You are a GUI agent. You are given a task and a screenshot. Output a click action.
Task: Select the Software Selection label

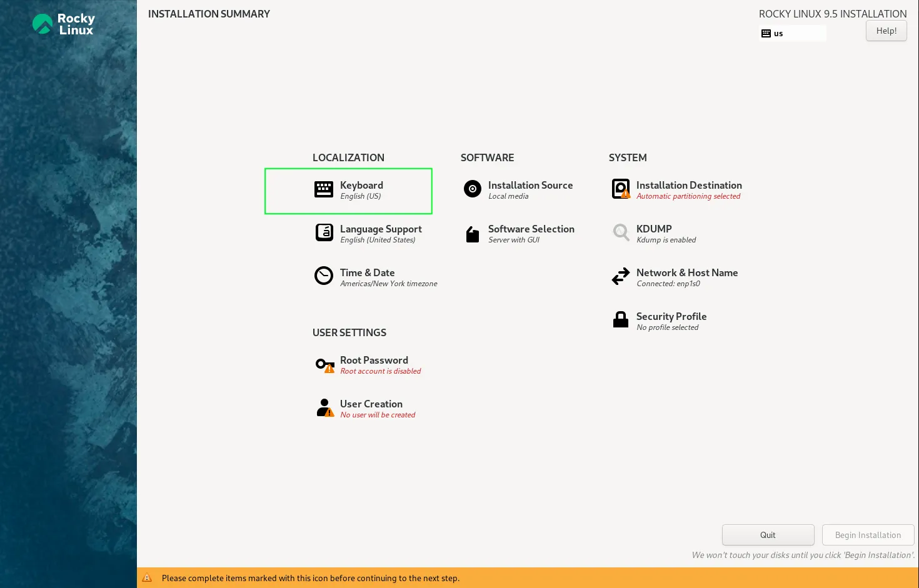[x=531, y=229]
